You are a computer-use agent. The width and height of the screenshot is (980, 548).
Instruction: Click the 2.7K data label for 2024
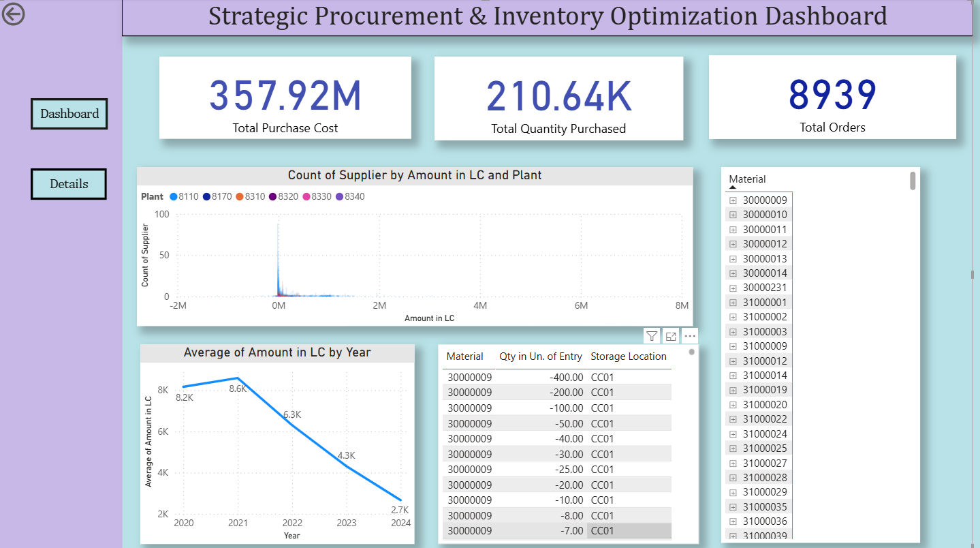400,510
